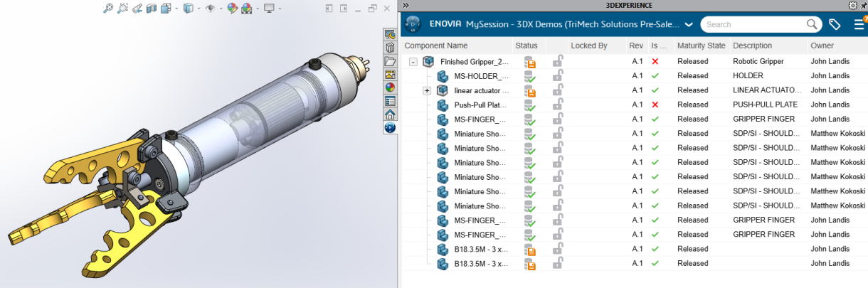
Task: Click the double-chevron expand panel button
Action: tap(406, 4)
